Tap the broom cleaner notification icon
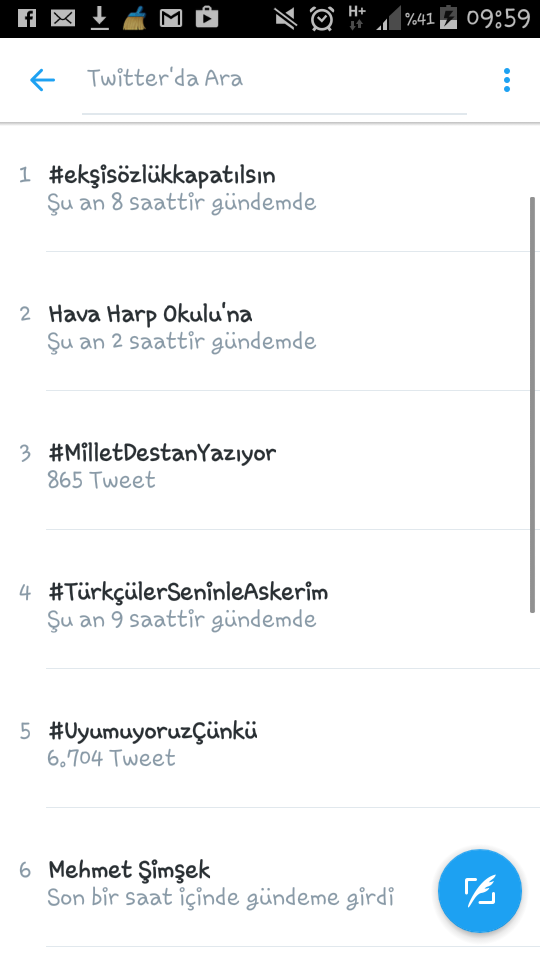This screenshot has height=960, width=540. coord(135,18)
